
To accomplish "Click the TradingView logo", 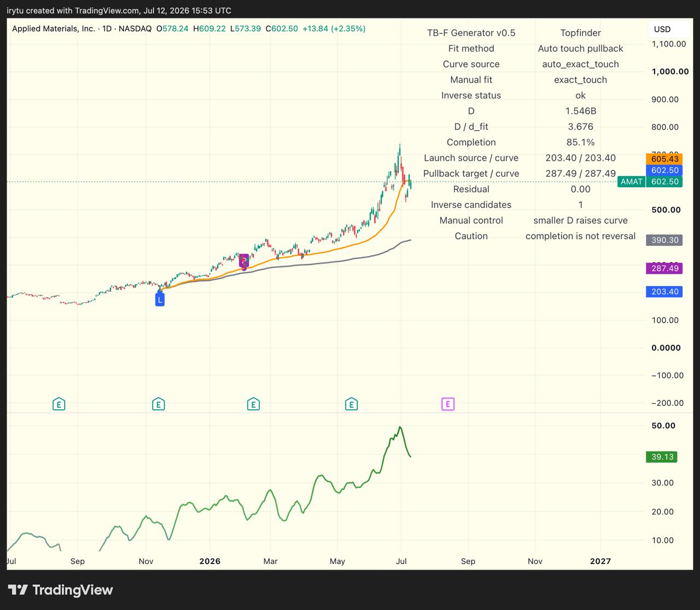I will point(60,590).
